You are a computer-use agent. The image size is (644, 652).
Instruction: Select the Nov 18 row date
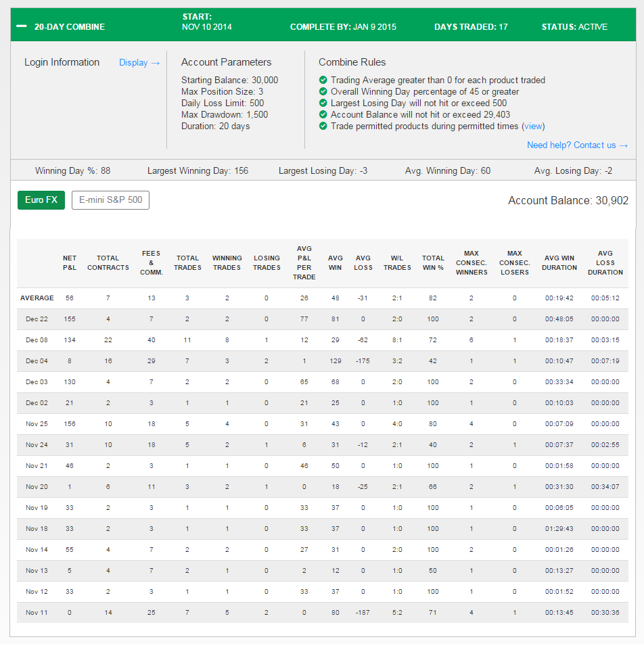point(37,528)
